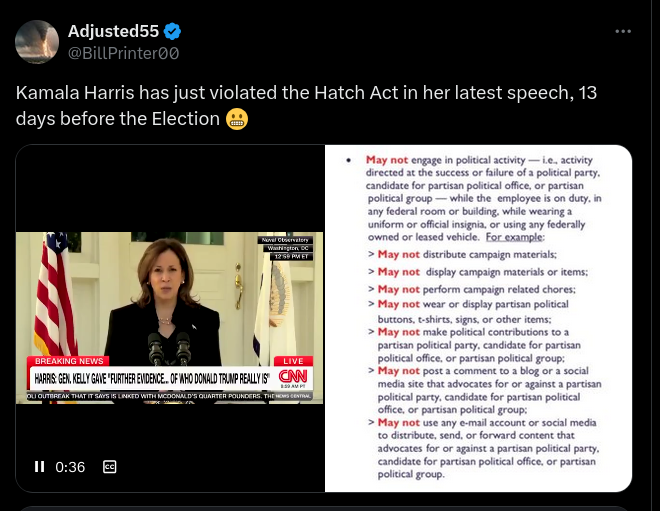
Task: Click the CNN logo in the video
Action: (x=293, y=376)
